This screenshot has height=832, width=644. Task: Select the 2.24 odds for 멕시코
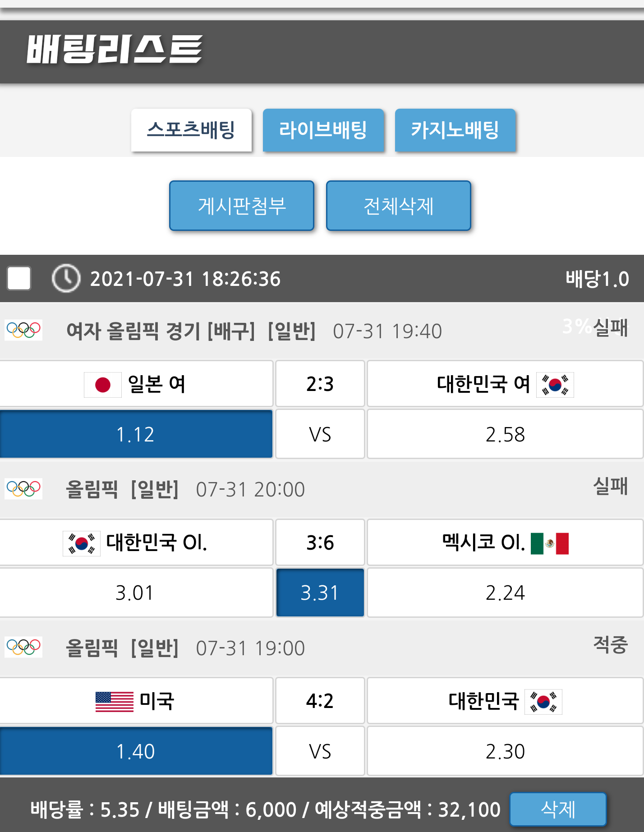505,593
